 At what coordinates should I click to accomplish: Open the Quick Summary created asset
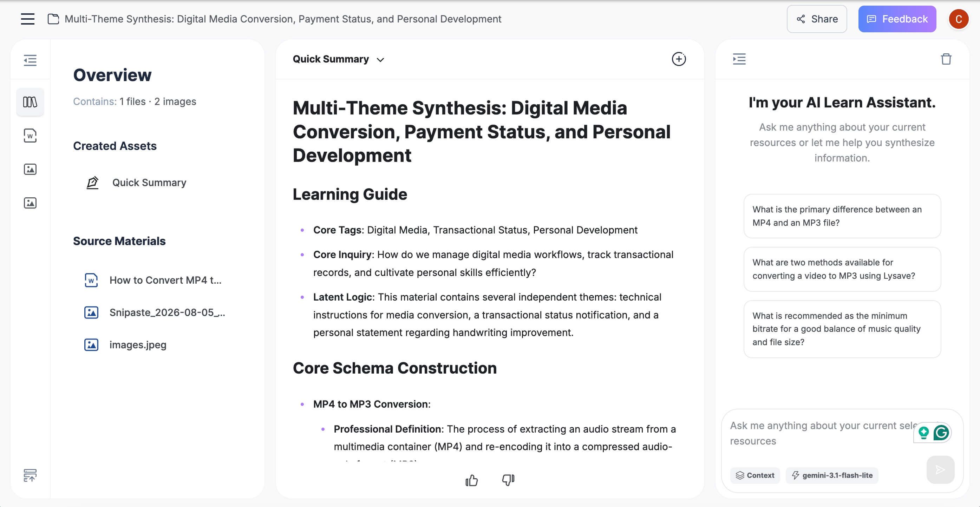(149, 183)
